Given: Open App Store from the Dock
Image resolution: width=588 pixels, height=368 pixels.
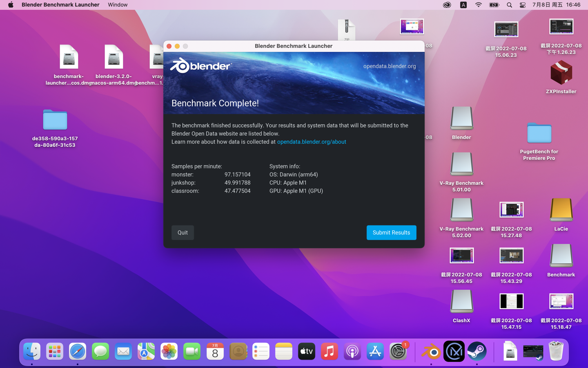Looking at the screenshot, I should [375, 351].
